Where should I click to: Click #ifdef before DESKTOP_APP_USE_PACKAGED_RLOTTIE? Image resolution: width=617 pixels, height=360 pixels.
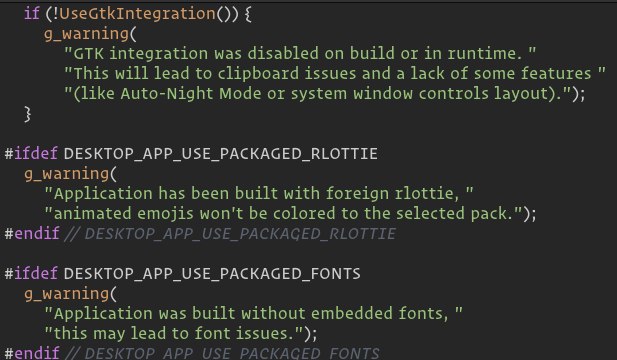point(31,153)
